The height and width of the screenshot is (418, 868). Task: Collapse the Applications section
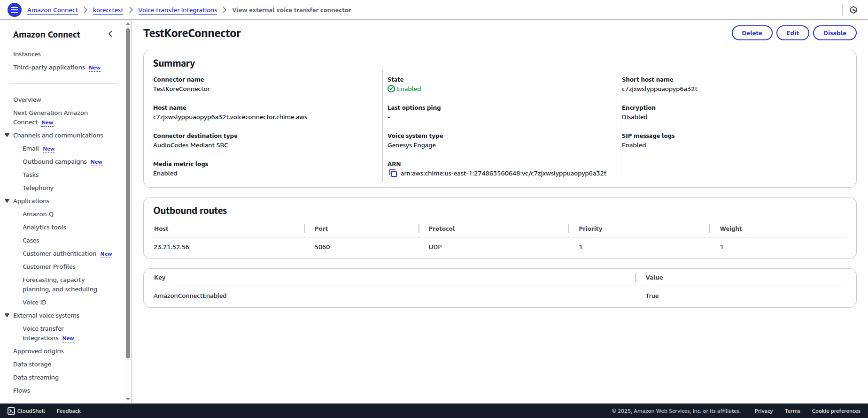click(7, 201)
